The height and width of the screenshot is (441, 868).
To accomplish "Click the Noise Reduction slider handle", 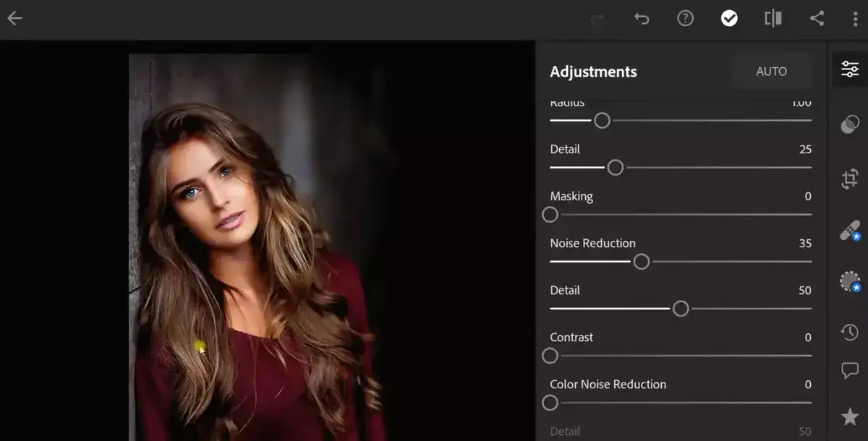I will [x=641, y=262].
